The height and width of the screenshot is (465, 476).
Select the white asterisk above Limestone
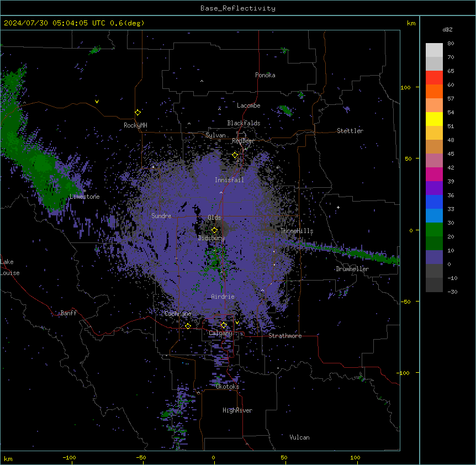85,191
